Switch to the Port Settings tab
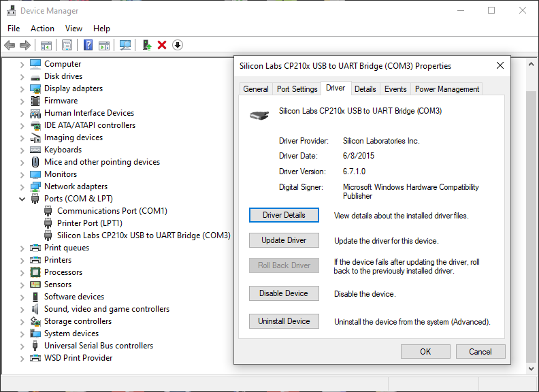539x392 pixels. (x=297, y=89)
